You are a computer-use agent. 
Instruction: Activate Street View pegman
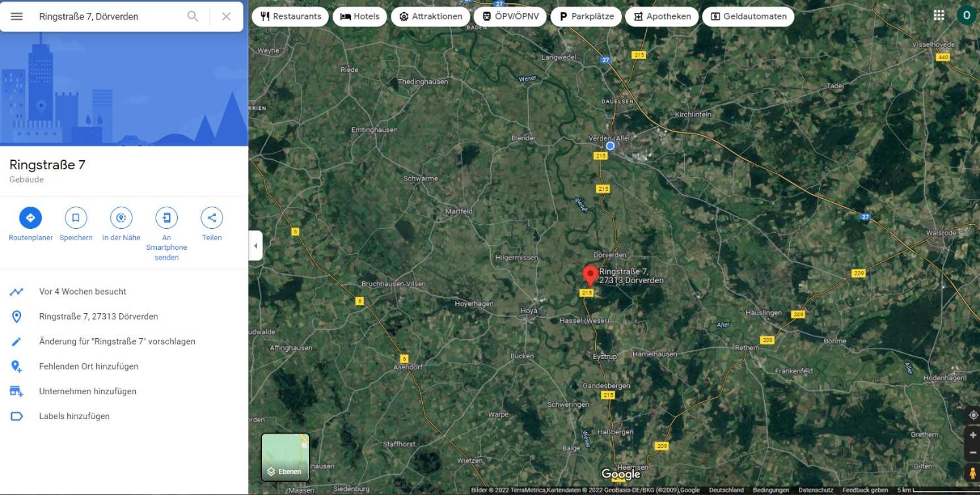(x=973, y=473)
